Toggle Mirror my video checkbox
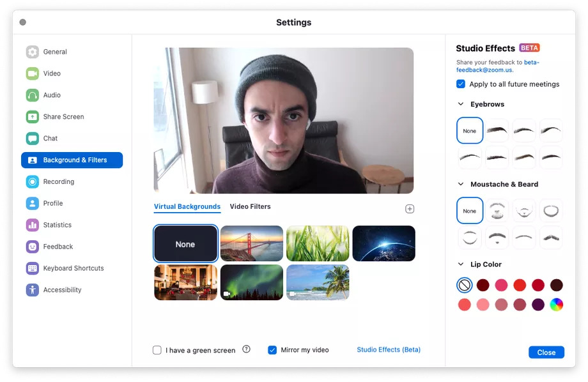The image size is (588, 382). click(272, 350)
